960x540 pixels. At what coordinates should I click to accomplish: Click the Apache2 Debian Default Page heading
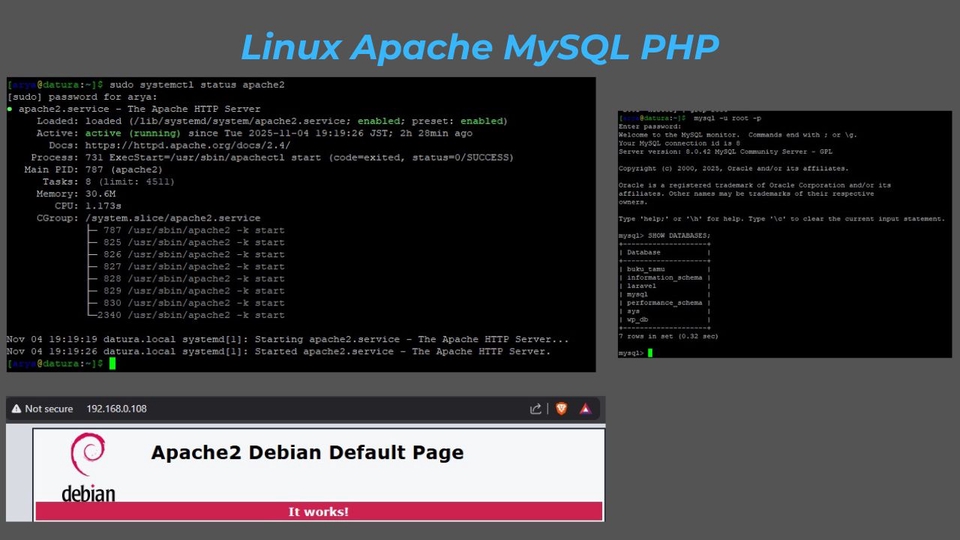pyautogui.click(x=307, y=452)
